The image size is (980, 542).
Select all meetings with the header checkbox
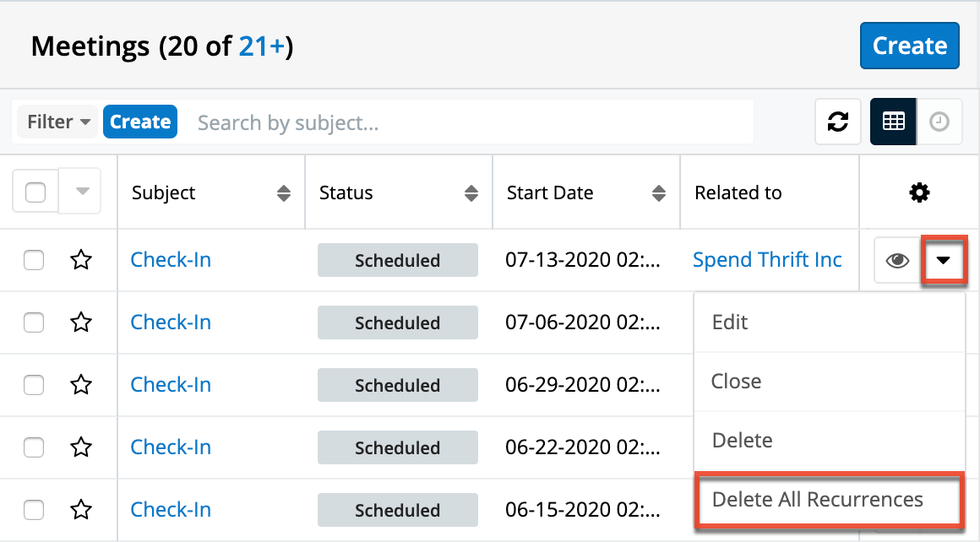34,191
